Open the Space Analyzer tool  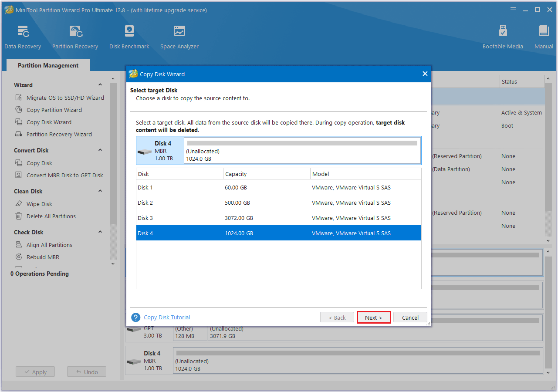click(179, 37)
